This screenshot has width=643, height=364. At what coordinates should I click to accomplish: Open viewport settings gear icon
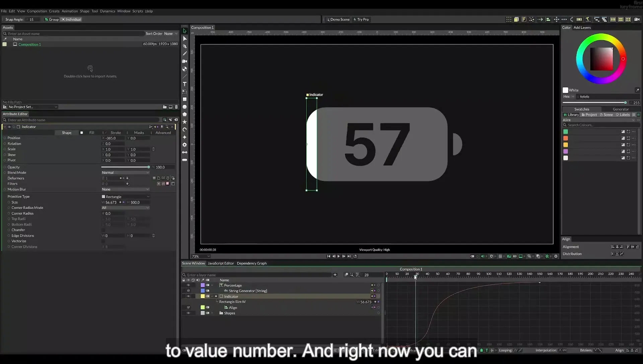556,256
